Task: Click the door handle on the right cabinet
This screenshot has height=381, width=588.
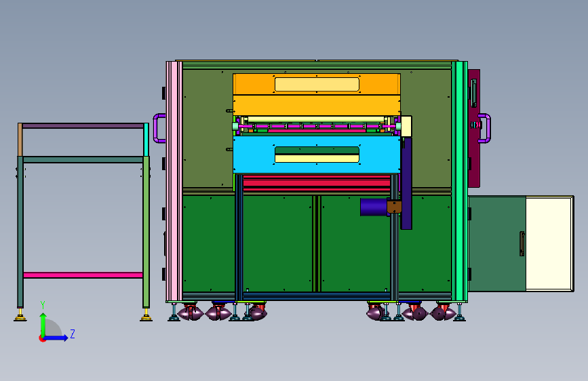Action: [522, 244]
